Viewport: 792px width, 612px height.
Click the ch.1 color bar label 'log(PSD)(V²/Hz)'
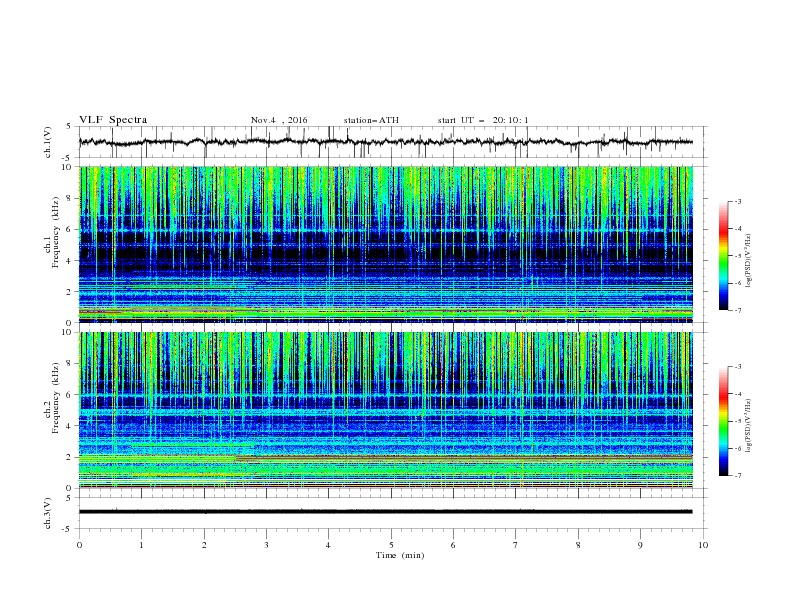749,261
